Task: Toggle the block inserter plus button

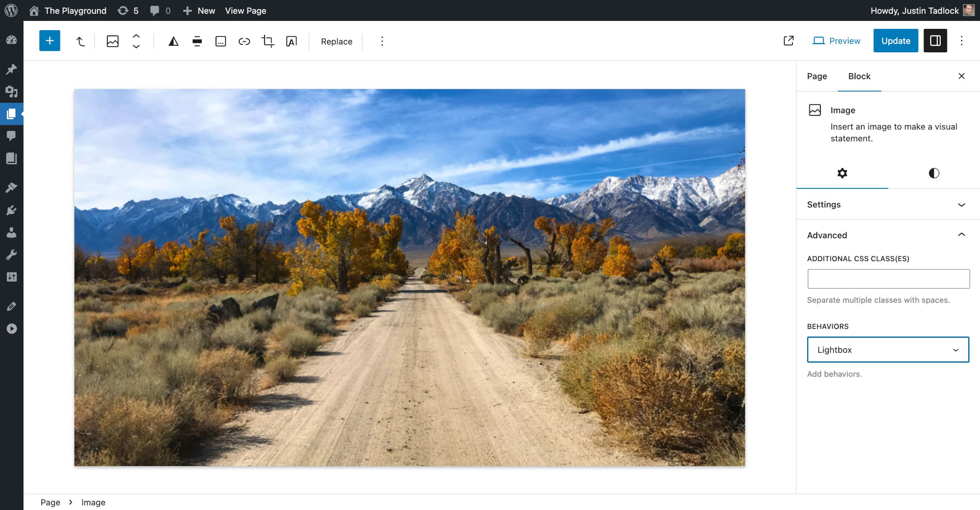Action: point(50,41)
